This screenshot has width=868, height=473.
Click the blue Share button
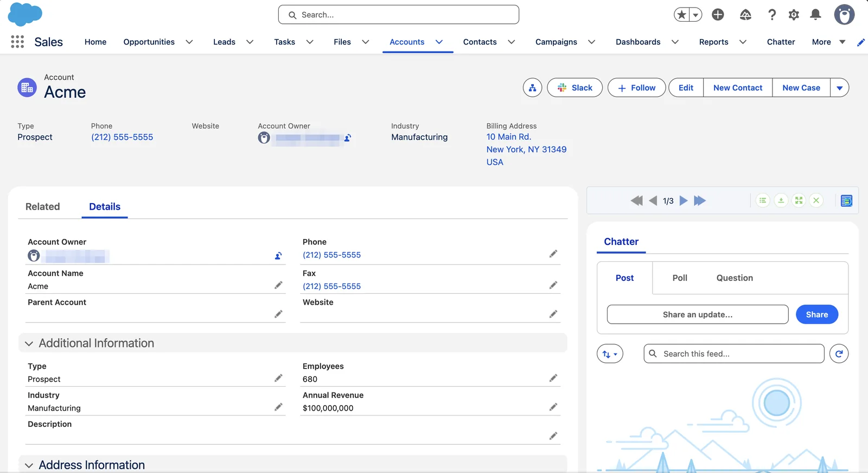pyautogui.click(x=817, y=314)
